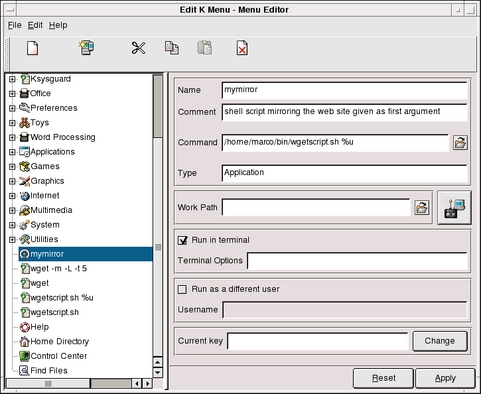Screen dimensions: 481x394
Task: Uncheck the Run in terminal checkbox
Action: point(182,240)
